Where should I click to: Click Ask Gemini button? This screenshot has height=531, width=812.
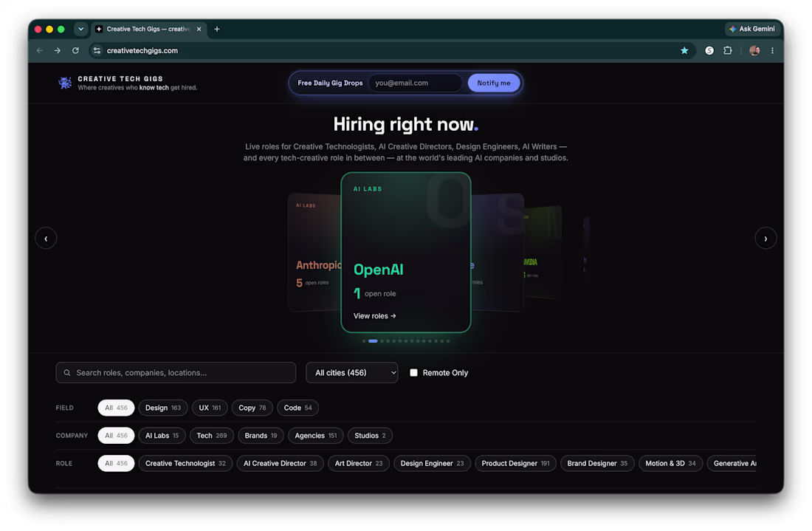click(752, 29)
